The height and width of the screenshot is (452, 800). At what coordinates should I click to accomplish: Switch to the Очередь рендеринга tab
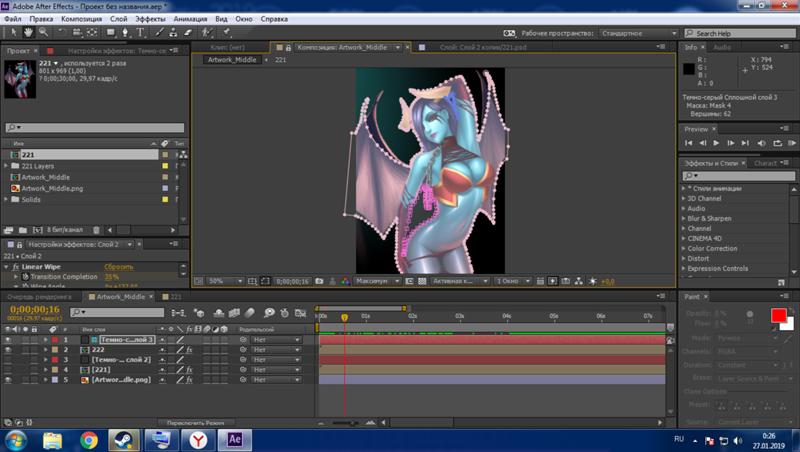39,296
